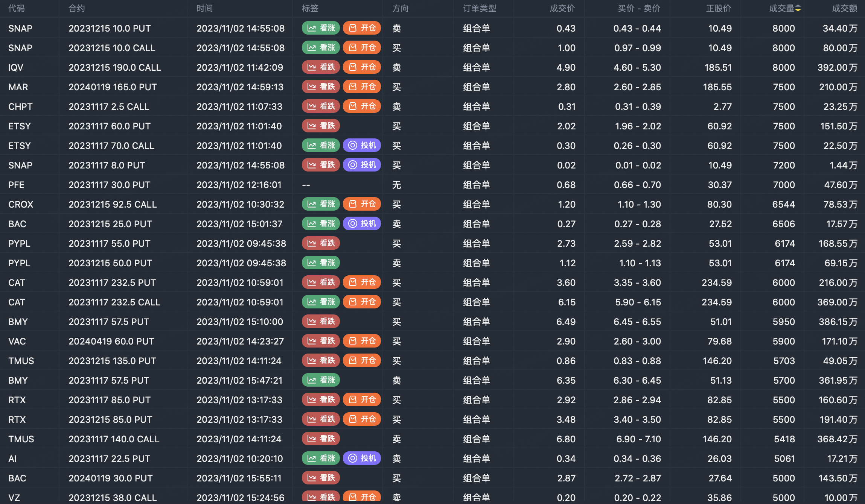Image resolution: width=865 pixels, height=504 pixels.
Task: Select the CHPT ticker cell
Action: pyautogui.click(x=20, y=107)
